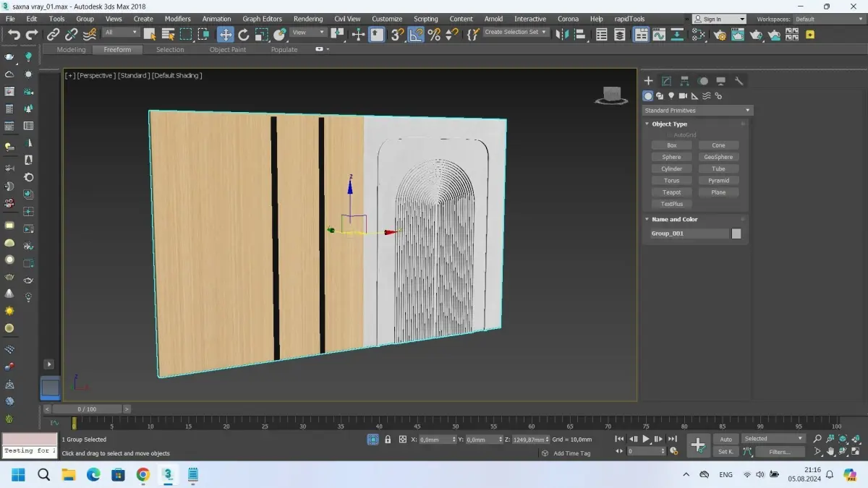Collapse the Object Type rollout
The image size is (868, 488).
(x=669, y=124)
